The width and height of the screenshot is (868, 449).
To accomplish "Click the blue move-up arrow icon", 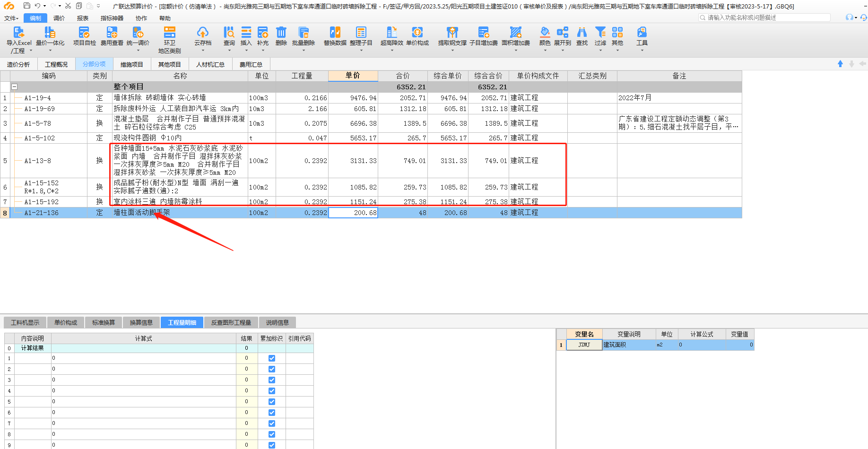I will click(840, 64).
